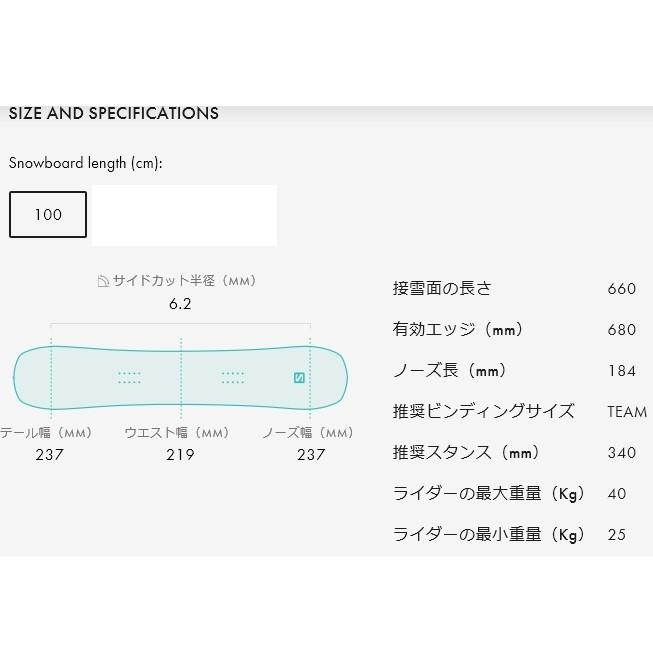Click the ノーズ長 specification label
653x653 pixels.
[x=450, y=371]
